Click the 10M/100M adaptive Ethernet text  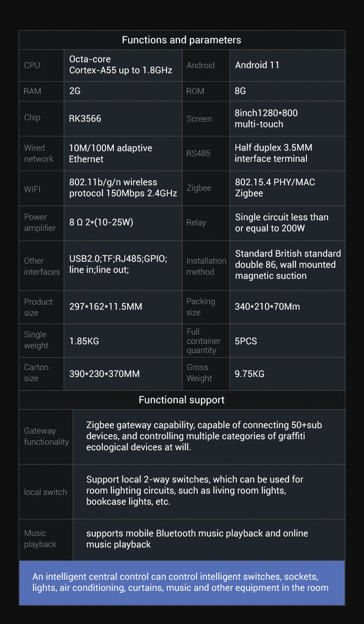click(111, 153)
